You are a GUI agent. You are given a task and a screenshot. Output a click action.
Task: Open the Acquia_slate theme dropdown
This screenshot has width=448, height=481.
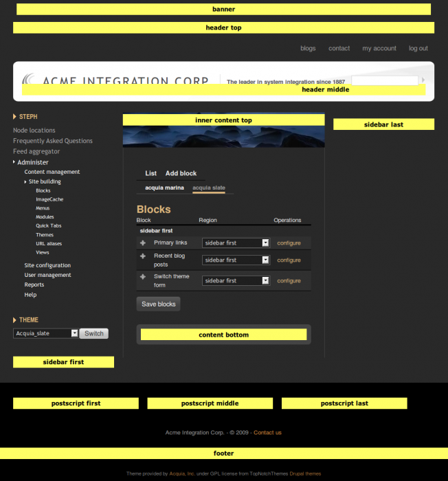[x=45, y=333]
